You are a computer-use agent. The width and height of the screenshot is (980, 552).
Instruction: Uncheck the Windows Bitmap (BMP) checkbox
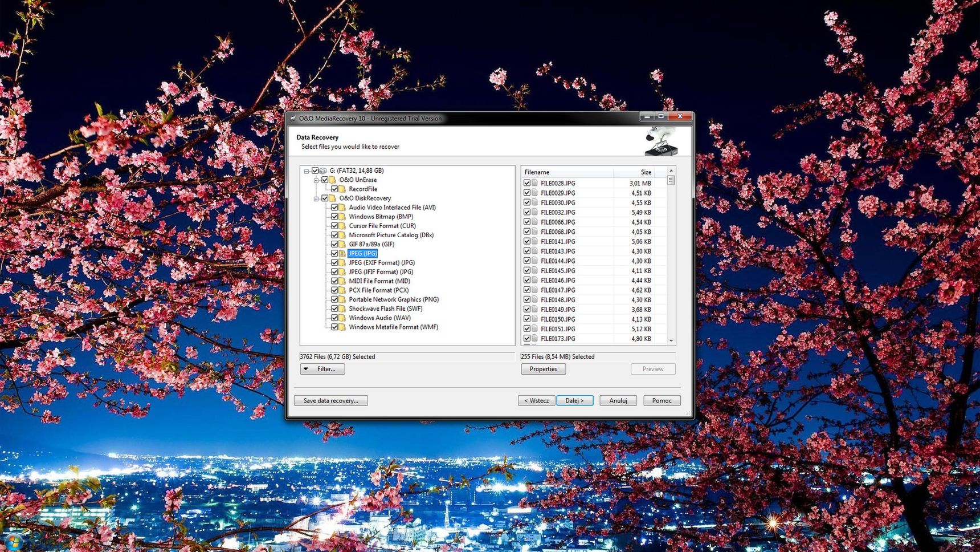coord(334,217)
